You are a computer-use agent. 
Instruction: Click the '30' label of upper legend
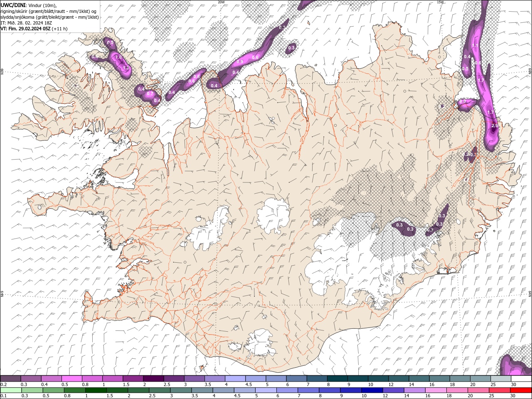click(x=513, y=384)
